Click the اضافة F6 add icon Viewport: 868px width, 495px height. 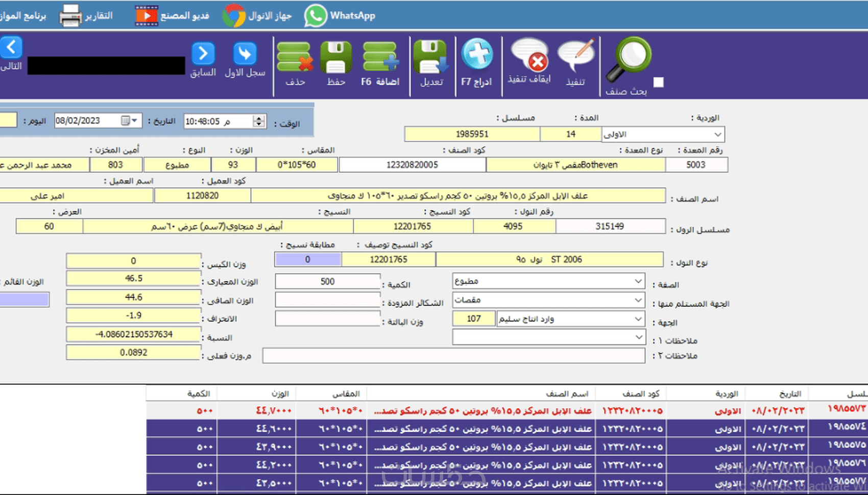(x=380, y=57)
